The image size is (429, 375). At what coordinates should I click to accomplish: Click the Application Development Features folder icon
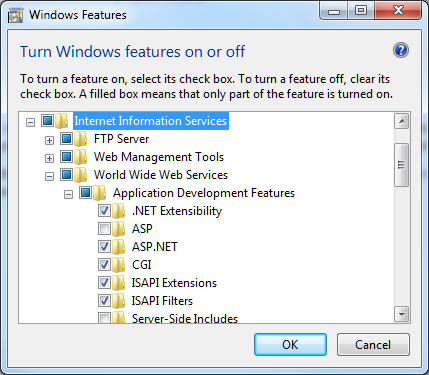click(x=100, y=193)
